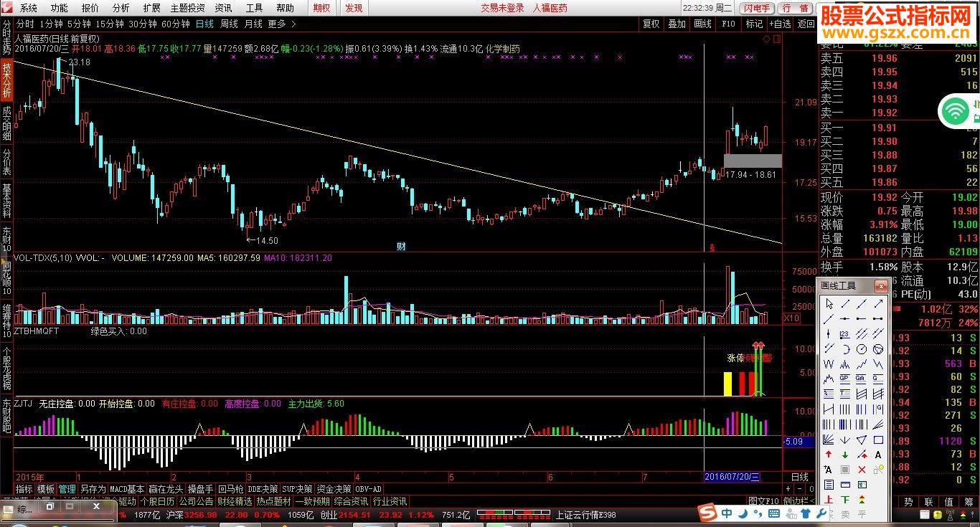The image size is (980, 527).
Task: Select the rectangle shape drawing tool
Action: coord(878,439)
